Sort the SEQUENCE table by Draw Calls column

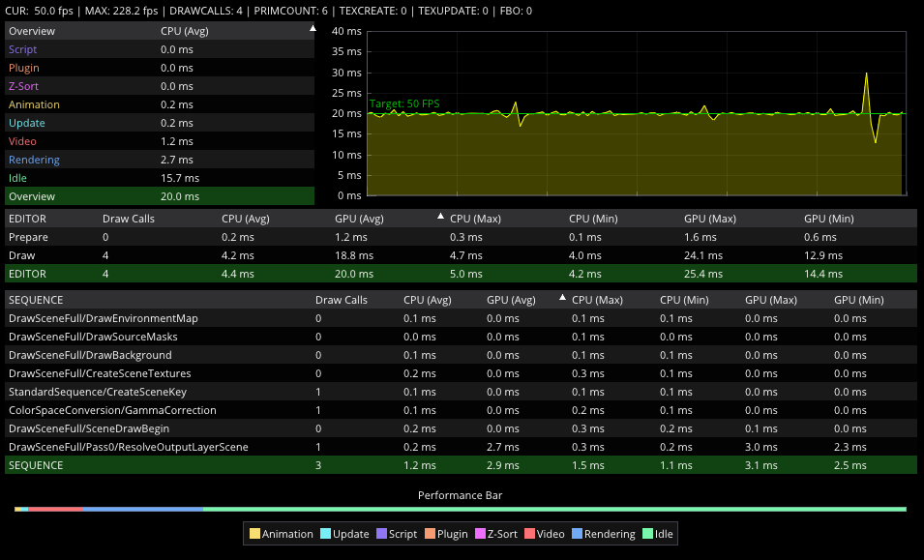tap(342, 300)
